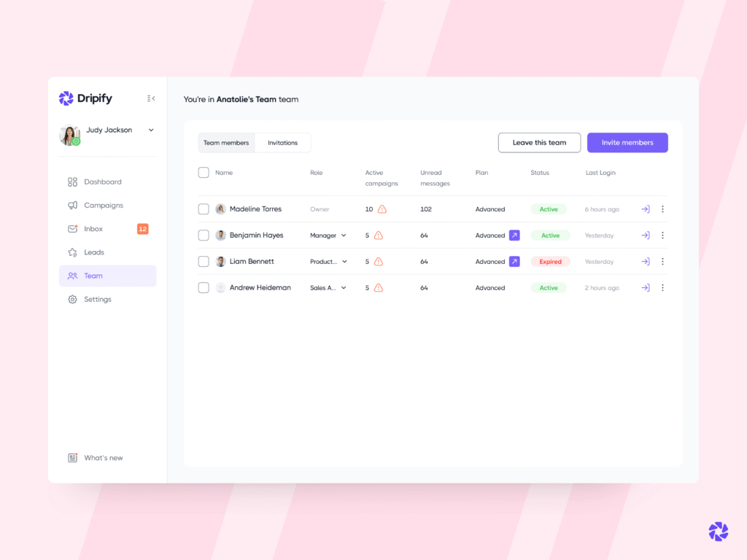The width and height of the screenshot is (747, 560).
Task: Open the Dashboard section in sidebar
Action: [103, 182]
